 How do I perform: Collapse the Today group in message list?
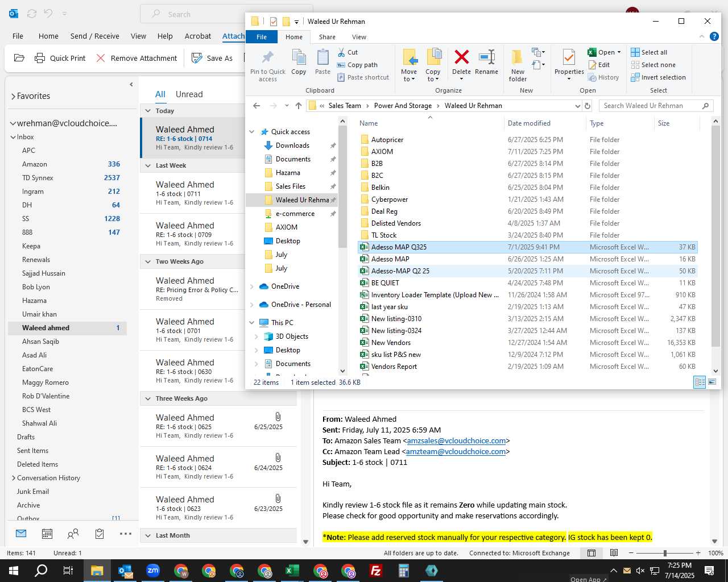[x=148, y=111]
